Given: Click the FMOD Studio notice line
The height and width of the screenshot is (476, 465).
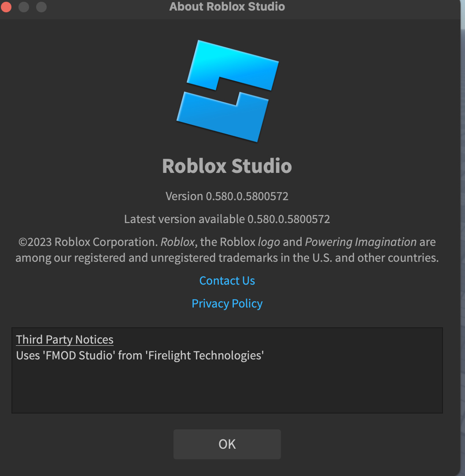Looking at the screenshot, I should coord(140,355).
